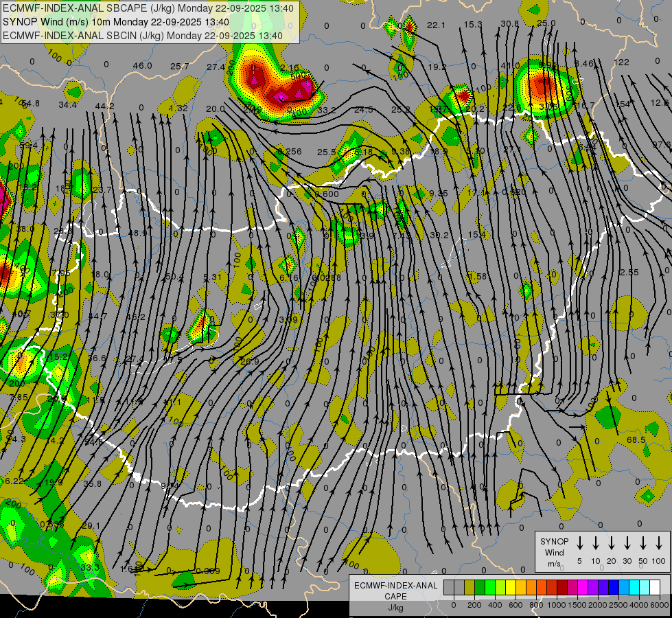The image size is (672, 618).
Task: Pick the pure blue swatch in CAPE scale
Action: coord(613,587)
